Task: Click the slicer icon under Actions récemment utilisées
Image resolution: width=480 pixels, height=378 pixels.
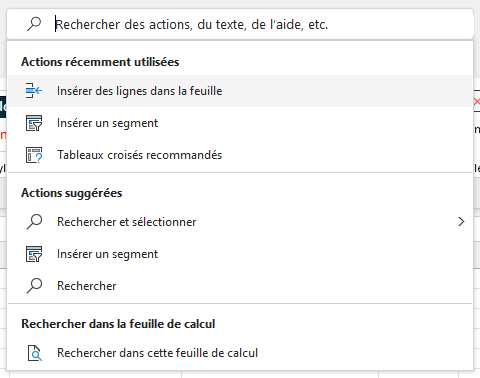Action: point(34,123)
